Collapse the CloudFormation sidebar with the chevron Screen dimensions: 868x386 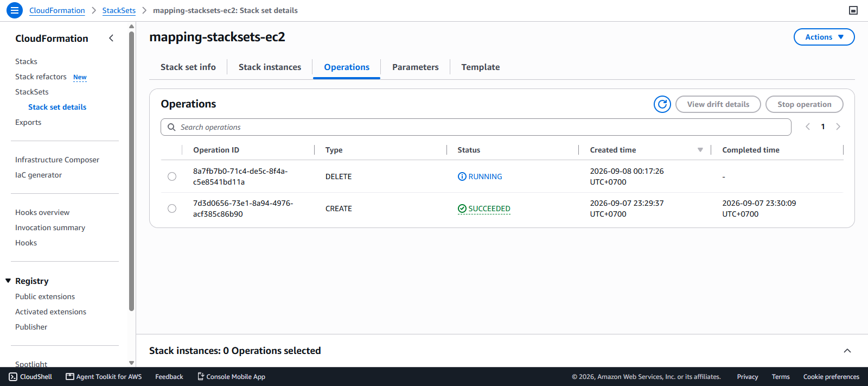[x=111, y=38]
